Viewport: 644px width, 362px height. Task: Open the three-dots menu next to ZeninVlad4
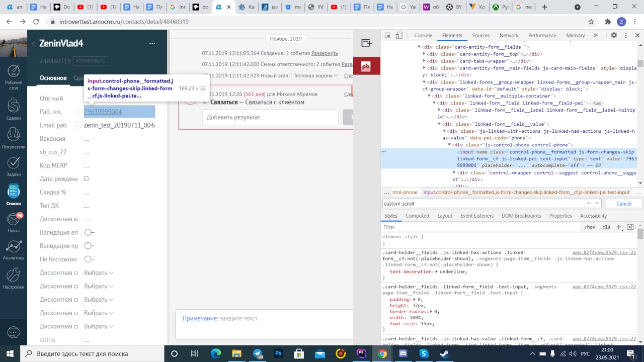tap(152, 44)
